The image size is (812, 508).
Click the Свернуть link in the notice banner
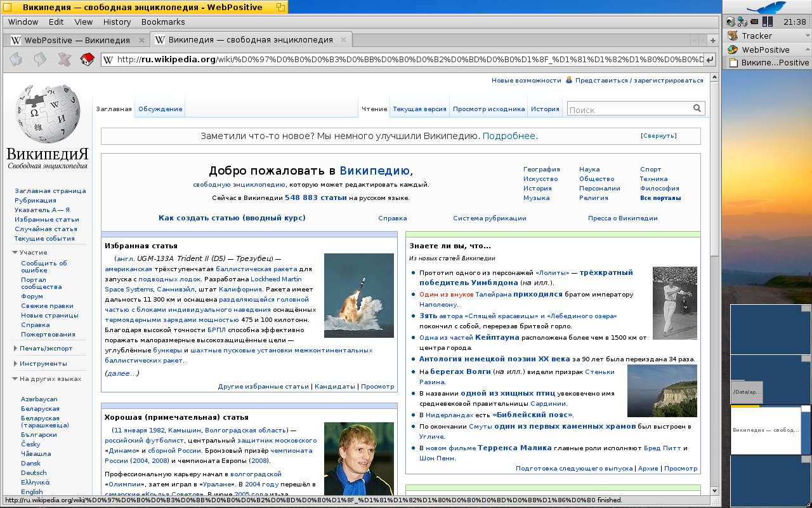[x=658, y=136]
